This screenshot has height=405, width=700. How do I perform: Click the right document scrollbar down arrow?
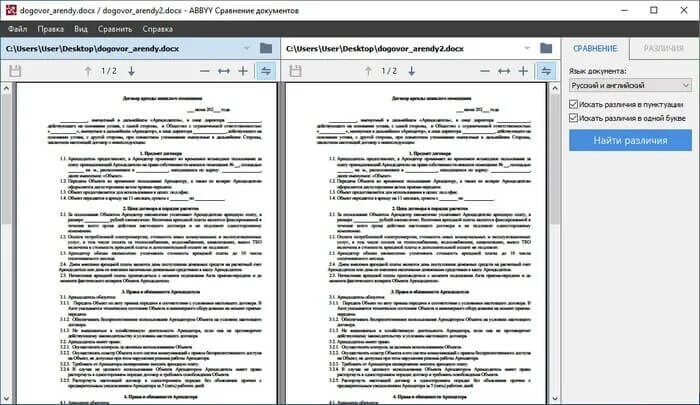point(554,398)
